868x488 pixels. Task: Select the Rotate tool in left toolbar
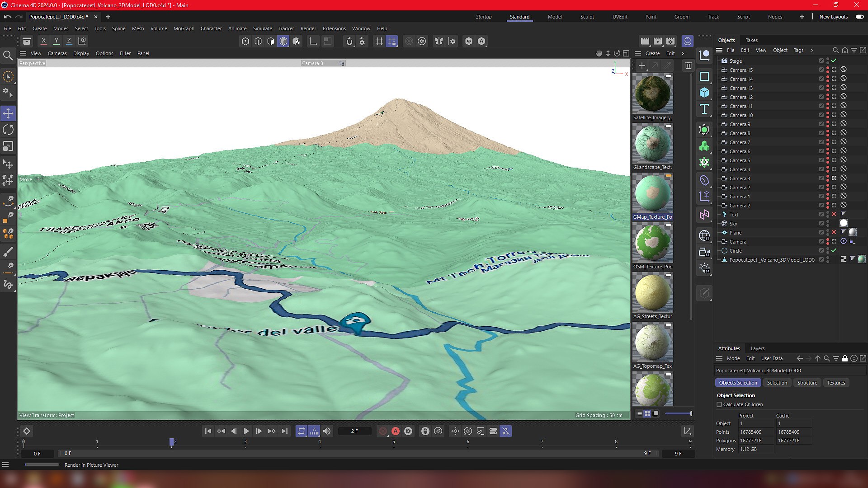tap(8, 130)
